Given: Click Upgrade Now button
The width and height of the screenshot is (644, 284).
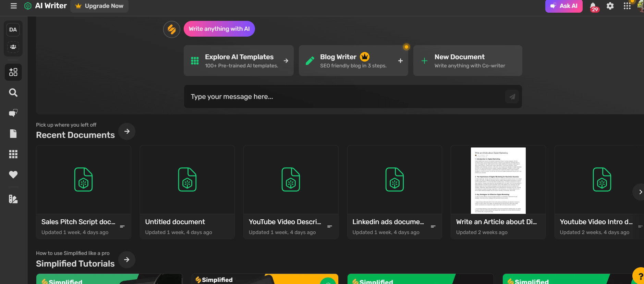Looking at the screenshot, I should [99, 6].
